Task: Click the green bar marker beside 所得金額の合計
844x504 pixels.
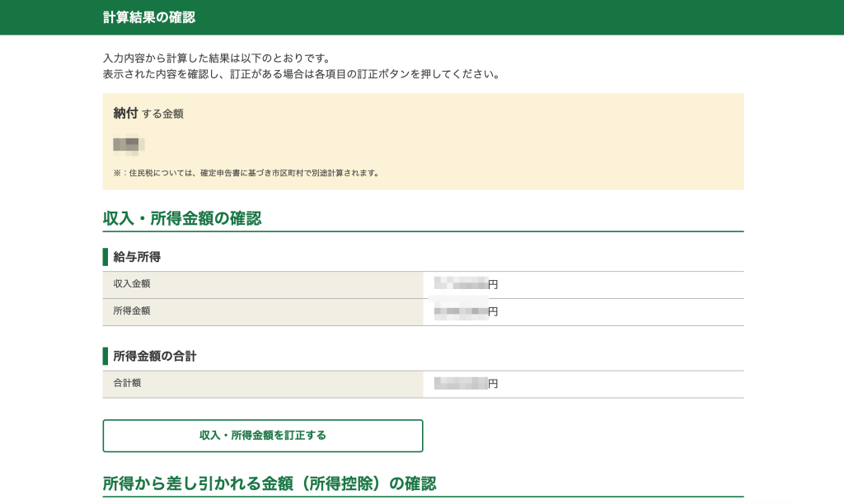Action: point(105,356)
